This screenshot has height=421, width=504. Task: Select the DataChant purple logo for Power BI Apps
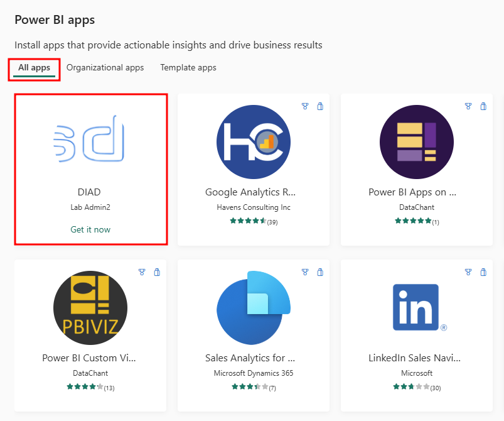pos(416,142)
